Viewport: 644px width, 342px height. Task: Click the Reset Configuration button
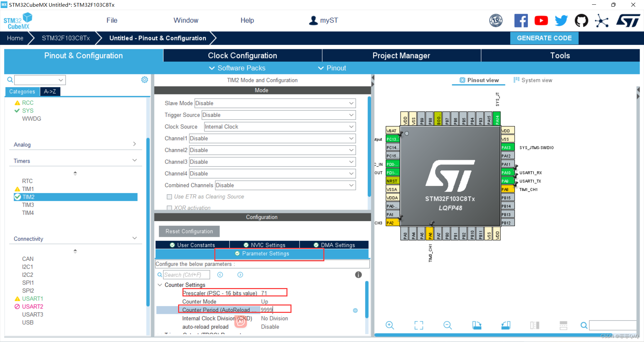(189, 231)
